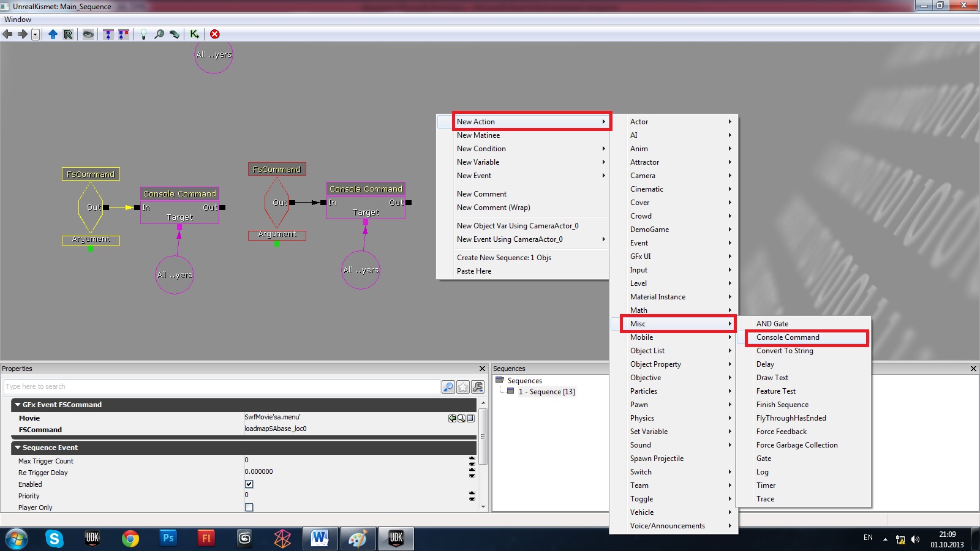
Task: Expand the Camera action category
Action: (x=674, y=176)
